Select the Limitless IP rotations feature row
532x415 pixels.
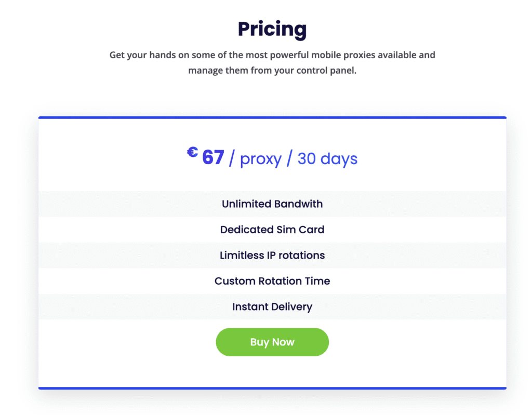click(272, 255)
